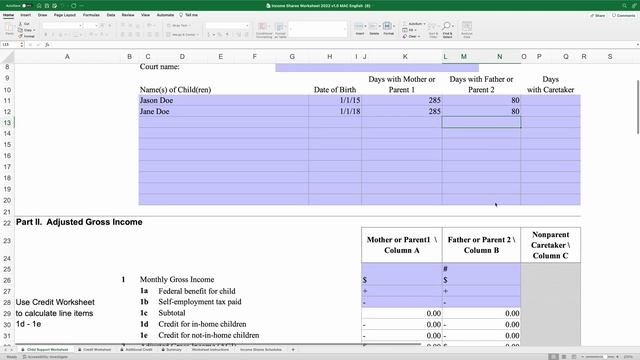Click Mother Monthly Gross Income input cell
Viewport: 640px width, 360px height.
(x=402, y=280)
